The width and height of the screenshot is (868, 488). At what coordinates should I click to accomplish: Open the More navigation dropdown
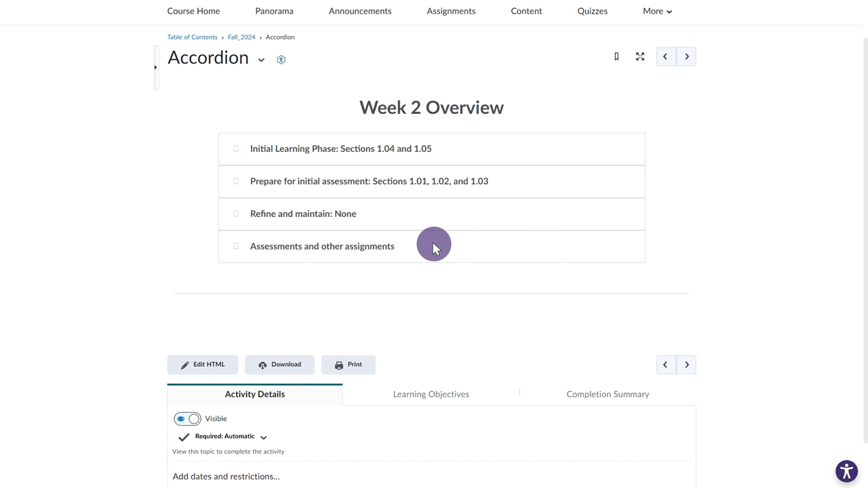tap(656, 12)
